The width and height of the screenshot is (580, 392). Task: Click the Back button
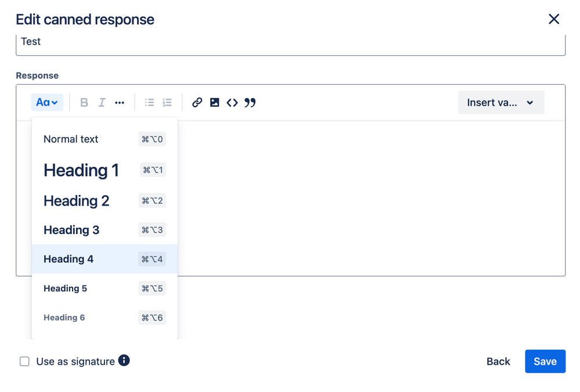498,361
